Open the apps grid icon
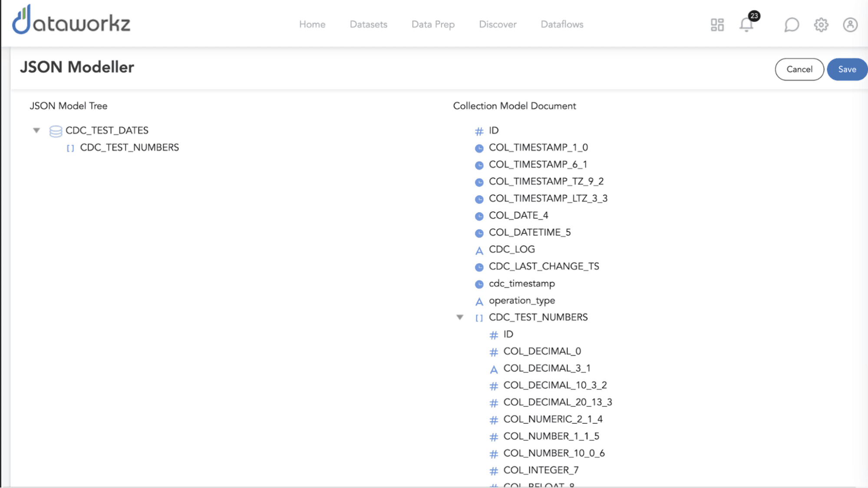This screenshot has width=868, height=488. click(717, 25)
